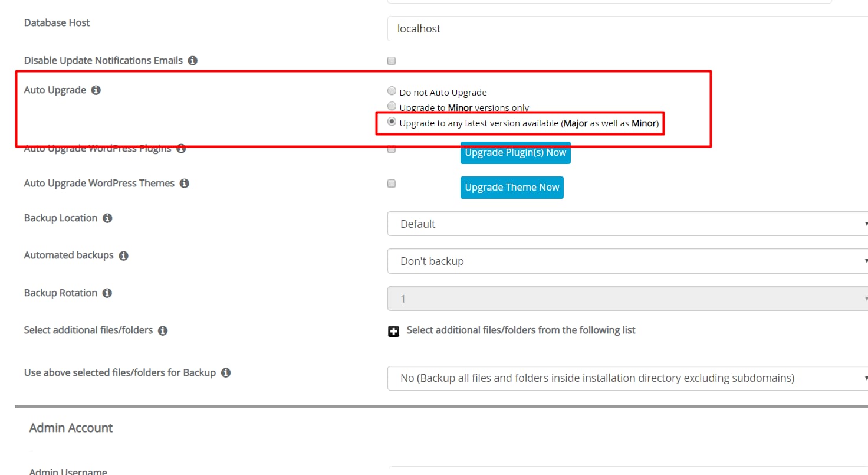The height and width of the screenshot is (475, 868).
Task: Select Upgrade to Minor versions only
Action: 392,107
